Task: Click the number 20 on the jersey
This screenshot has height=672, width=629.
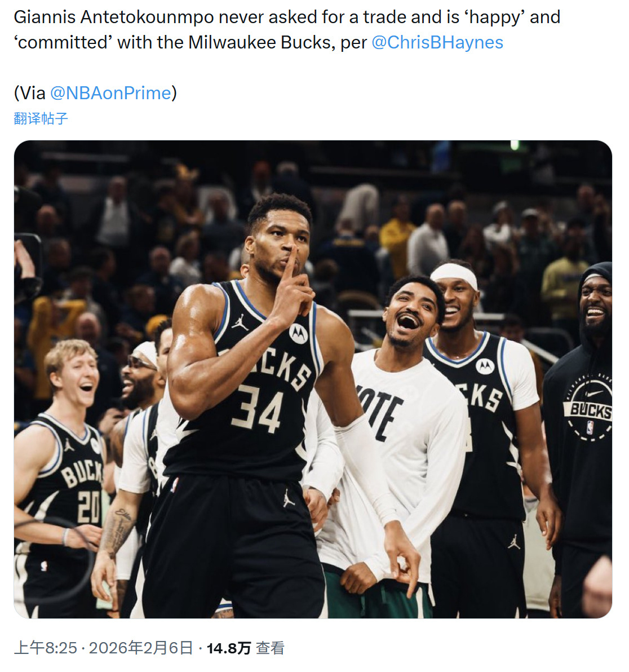Action: pyautogui.click(x=88, y=506)
